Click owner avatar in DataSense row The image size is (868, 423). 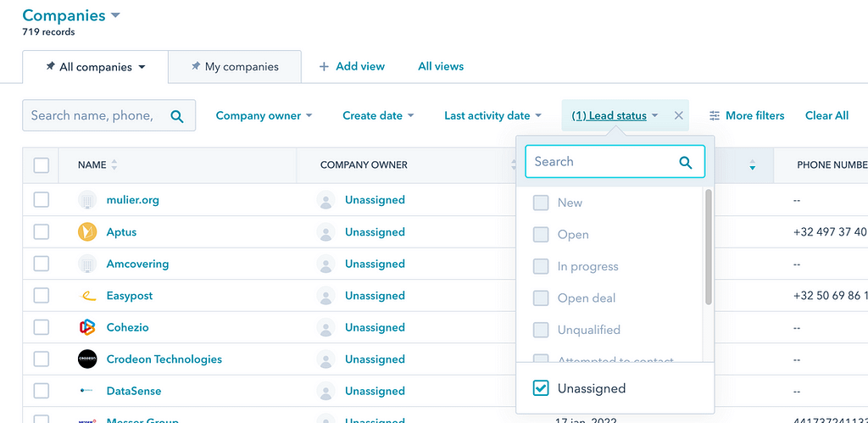[326, 391]
